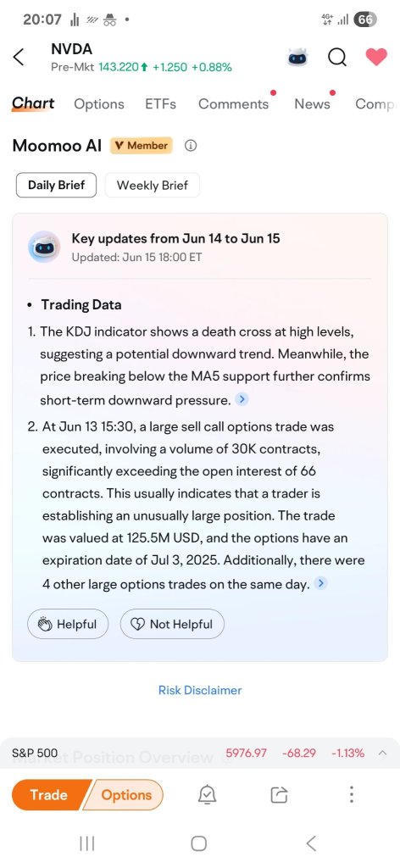Expand the S&P 500 index bar chevron
Screen dimensions: 400x868
tap(382, 753)
